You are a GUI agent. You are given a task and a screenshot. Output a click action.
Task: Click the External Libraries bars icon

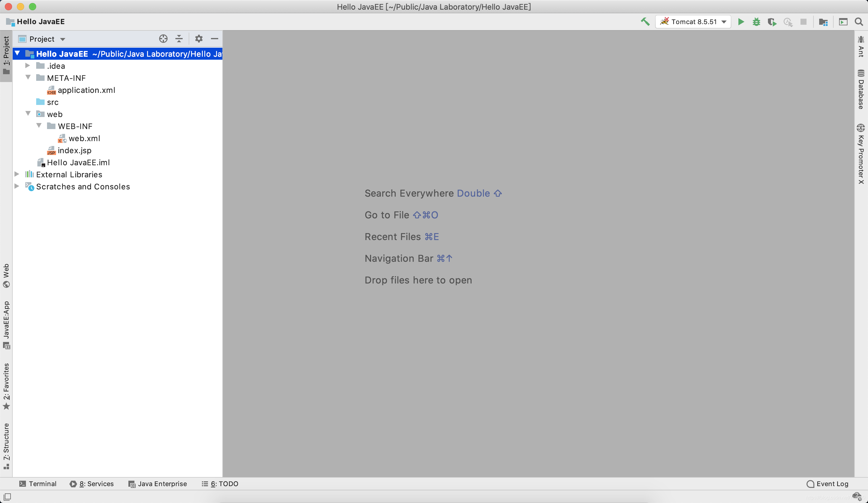tap(30, 174)
